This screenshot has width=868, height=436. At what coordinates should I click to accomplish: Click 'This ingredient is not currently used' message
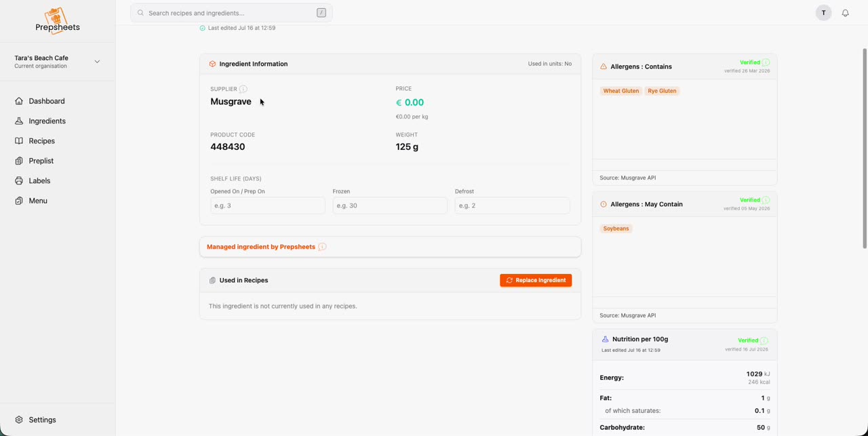point(283,306)
